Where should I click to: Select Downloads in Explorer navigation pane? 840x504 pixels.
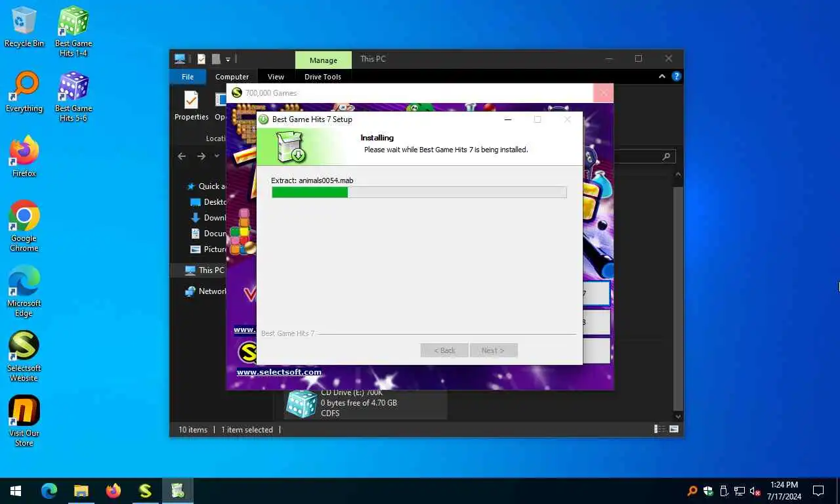coord(207,217)
